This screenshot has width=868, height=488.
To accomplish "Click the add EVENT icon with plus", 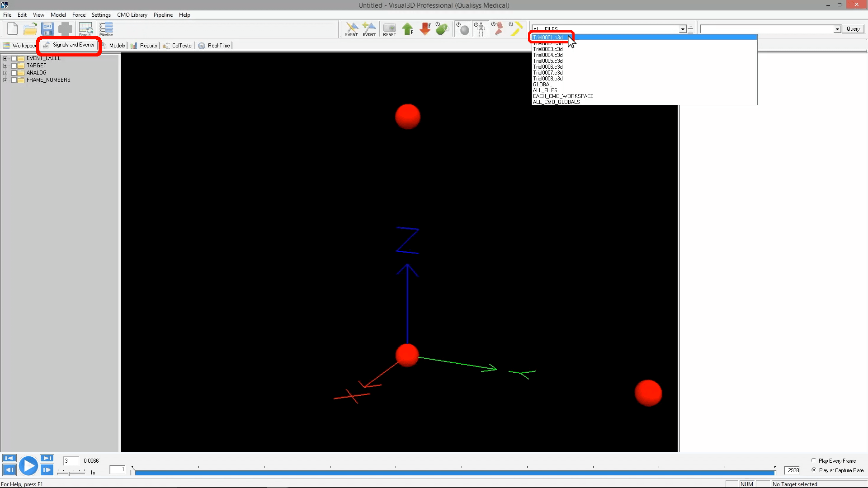I will [369, 29].
